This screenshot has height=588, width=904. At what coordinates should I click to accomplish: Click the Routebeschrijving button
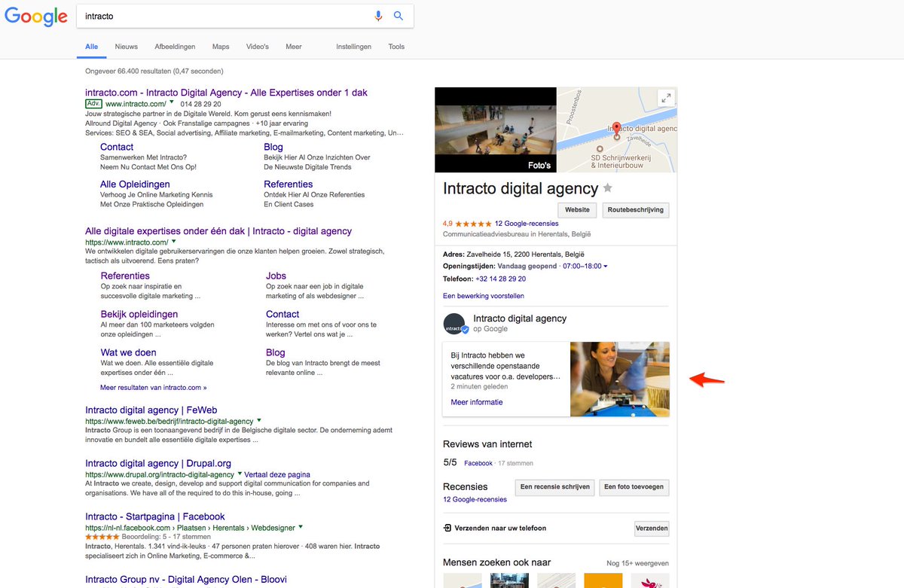(x=636, y=210)
